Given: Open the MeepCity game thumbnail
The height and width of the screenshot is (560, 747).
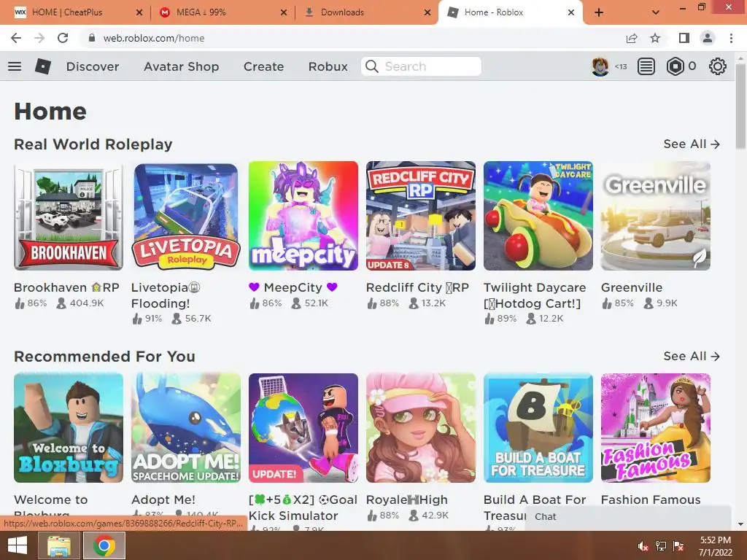Looking at the screenshot, I should coord(303,216).
